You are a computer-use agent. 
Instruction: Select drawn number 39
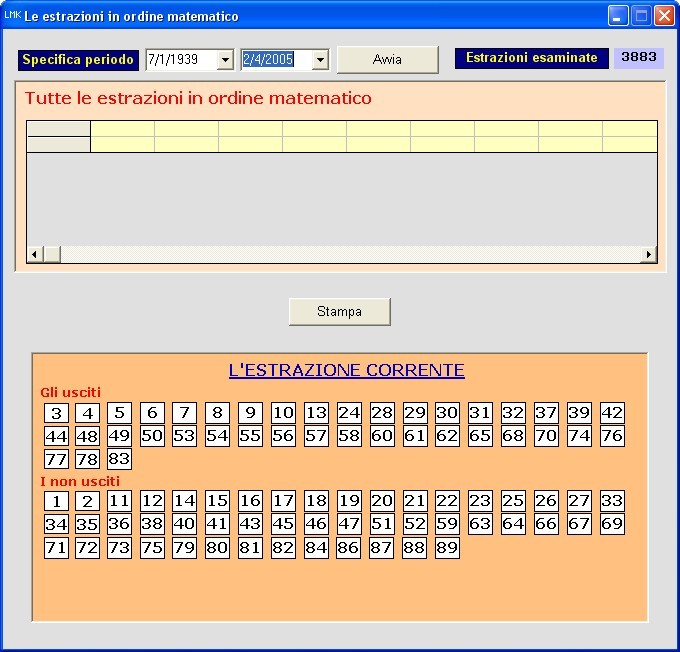click(579, 413)
